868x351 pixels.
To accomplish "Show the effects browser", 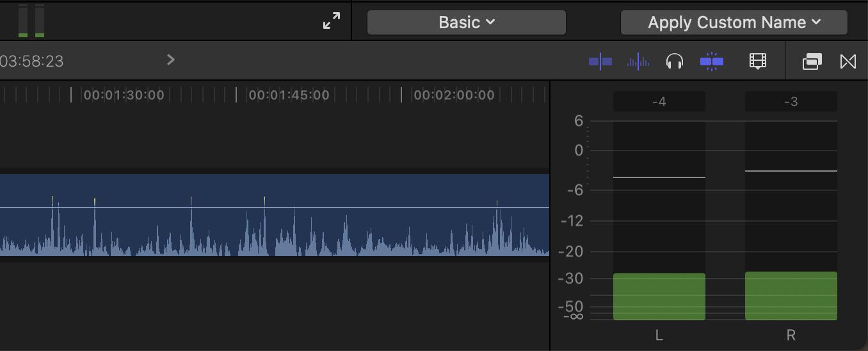I will point(812,61).
